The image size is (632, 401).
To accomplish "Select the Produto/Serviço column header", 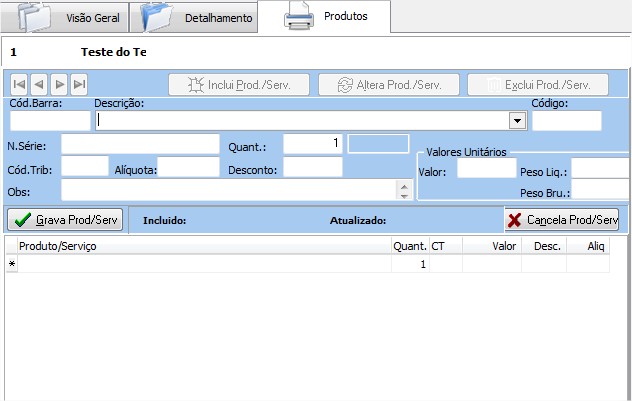I will [200, 245].
